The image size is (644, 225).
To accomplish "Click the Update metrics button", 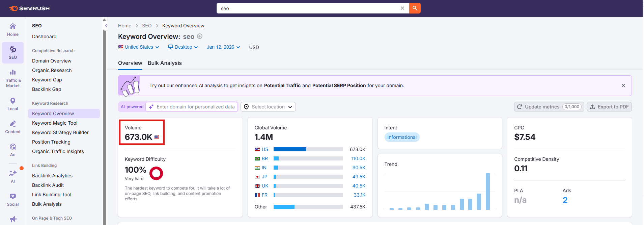I will 549,107.
